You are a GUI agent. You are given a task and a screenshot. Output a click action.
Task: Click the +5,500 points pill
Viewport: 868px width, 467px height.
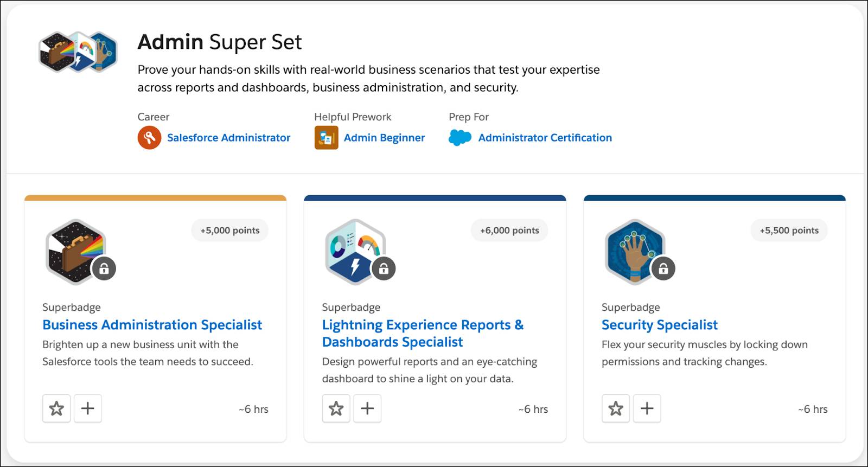(789, 231)
